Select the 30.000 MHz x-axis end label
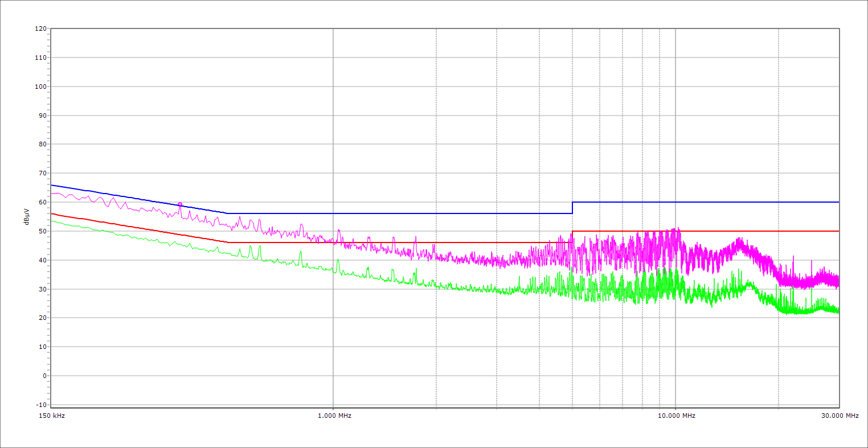Screen dimensions: 868x448 coord(840,416)
